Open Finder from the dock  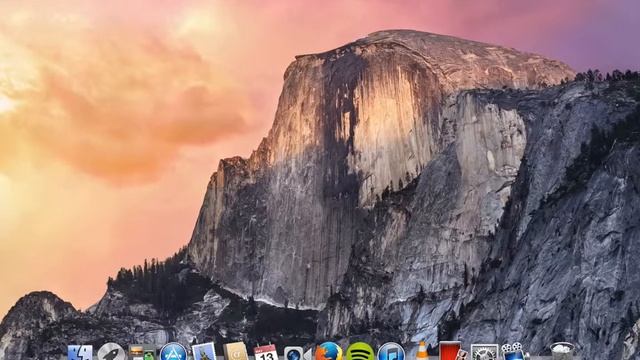80,353
